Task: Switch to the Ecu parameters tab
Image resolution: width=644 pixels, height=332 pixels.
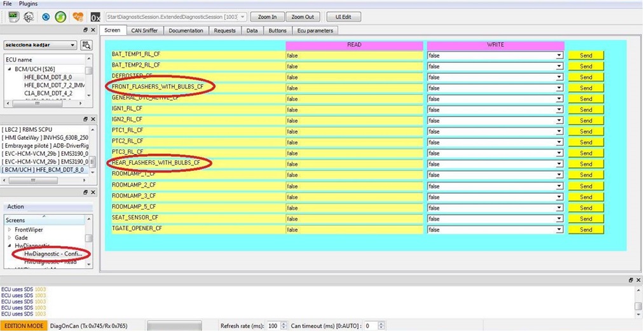Action: pyautogui.click(x=315, y=31)
